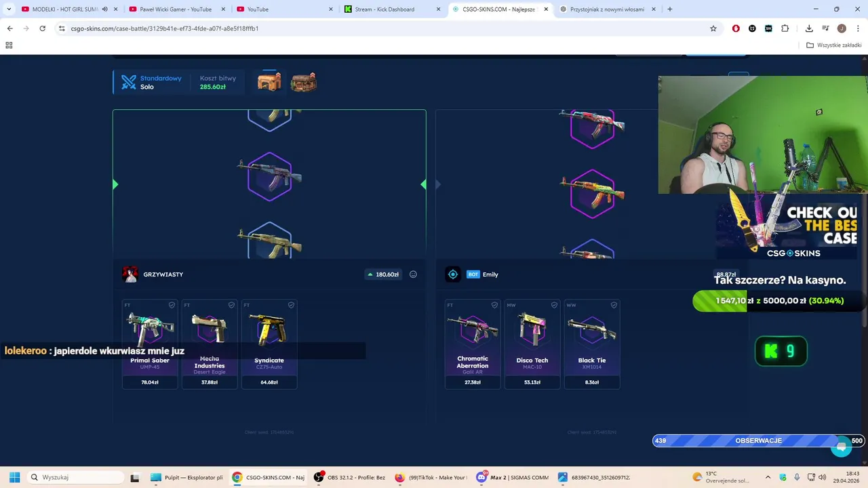
Task: Click the Black Tie XM1014 skin card
Action: (592, 344)
